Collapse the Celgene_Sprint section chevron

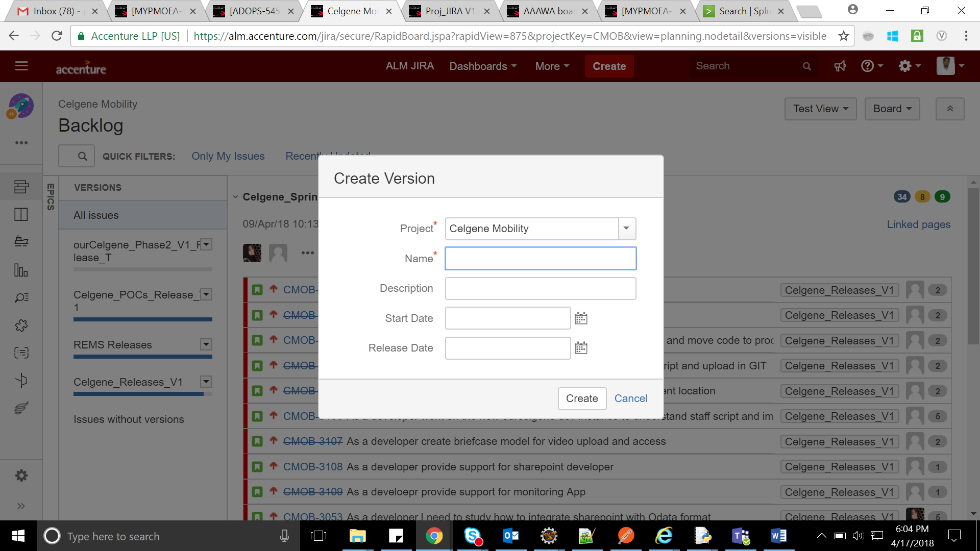tap(235, 197)
